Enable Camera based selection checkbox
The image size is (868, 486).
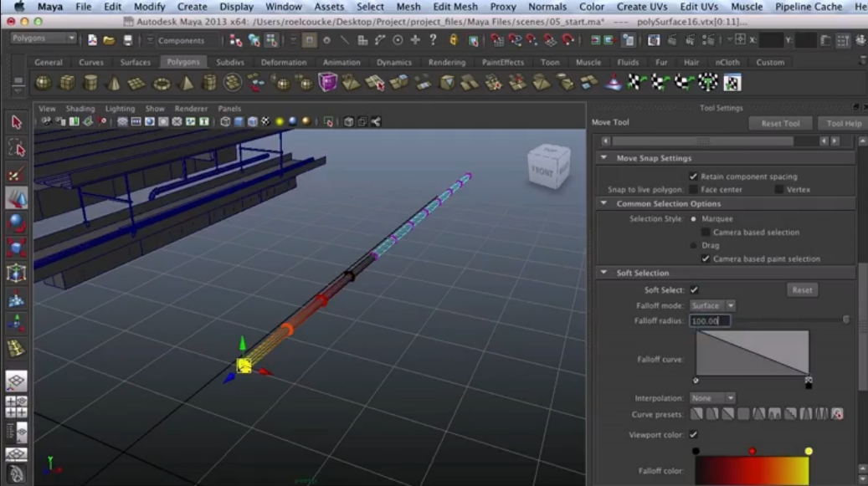[706, 233]
